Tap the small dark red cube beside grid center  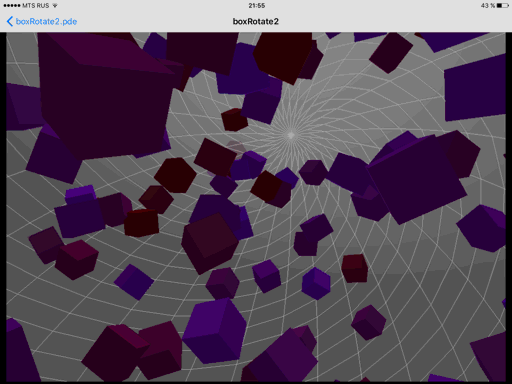click(x=234, y=120)
